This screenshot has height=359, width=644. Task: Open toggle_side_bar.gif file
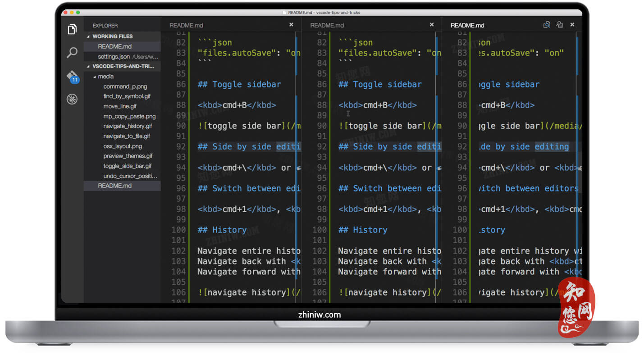click(x=128, y=166)
